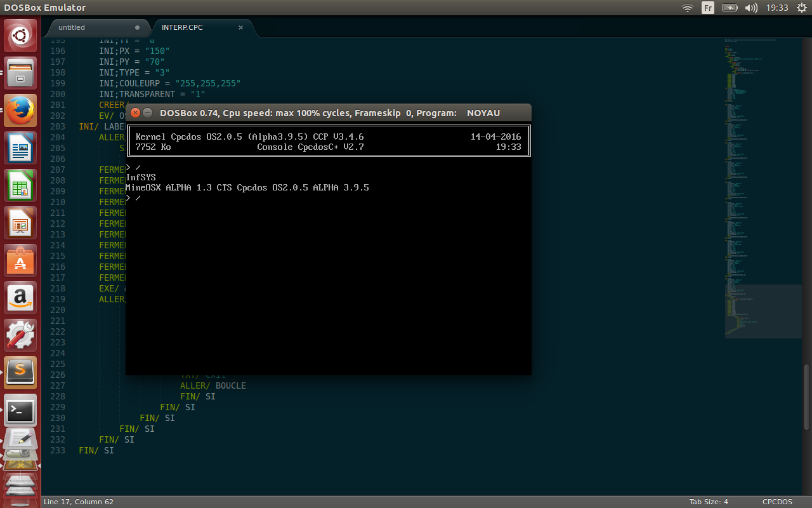812x508 pixels.
Task: Open the text editor pencil icon in launcher
Action: 20,439
